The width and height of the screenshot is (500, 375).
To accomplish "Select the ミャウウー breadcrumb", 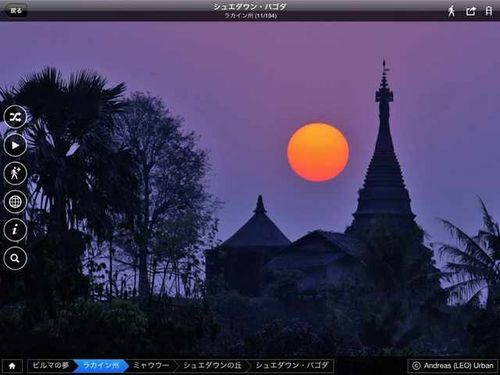I will coord(151,366).
